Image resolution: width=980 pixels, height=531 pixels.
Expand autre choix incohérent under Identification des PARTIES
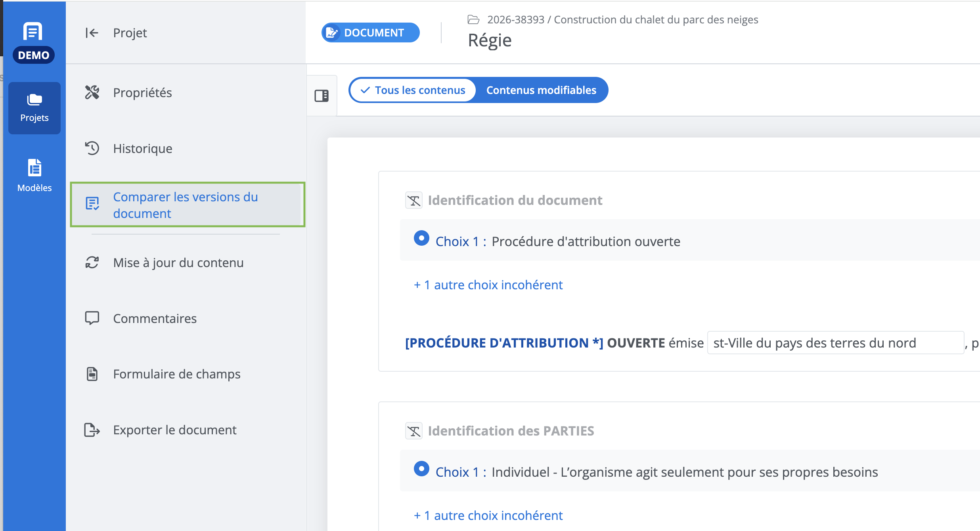[x=488, y=515]
